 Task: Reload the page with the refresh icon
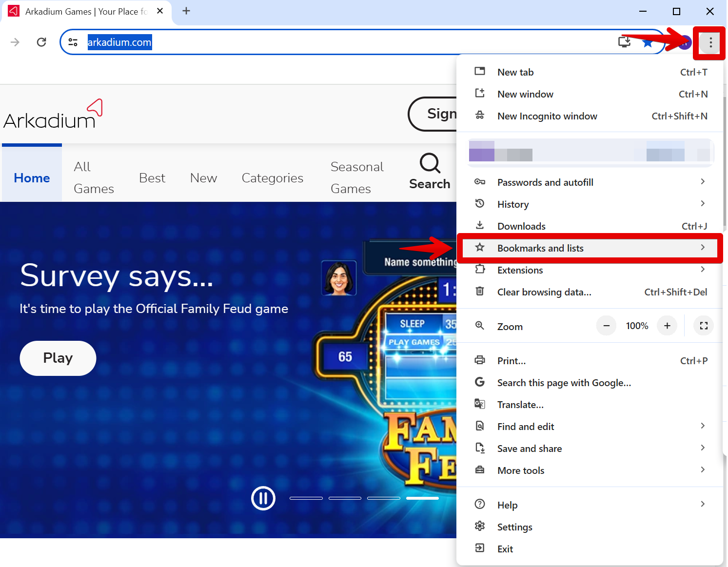point(41,42)
